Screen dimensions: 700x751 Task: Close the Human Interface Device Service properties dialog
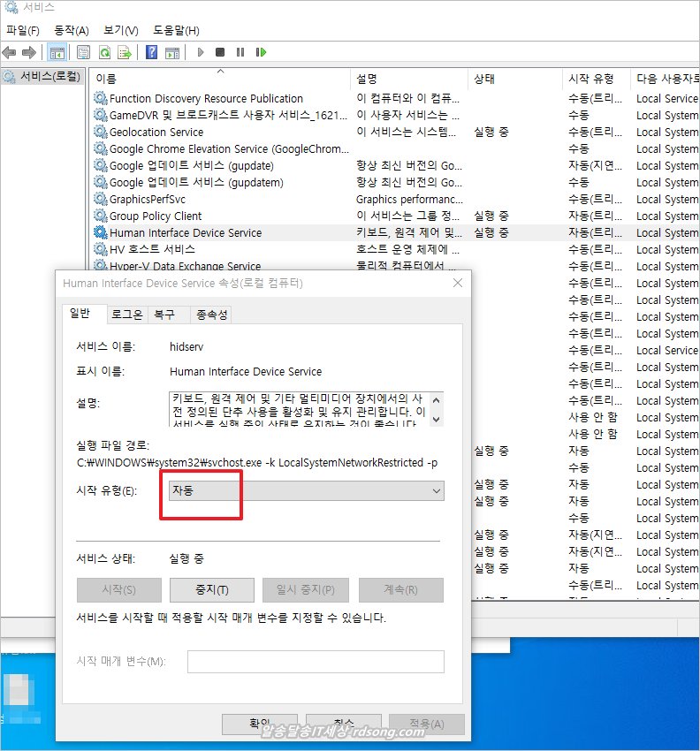(458, 283)
